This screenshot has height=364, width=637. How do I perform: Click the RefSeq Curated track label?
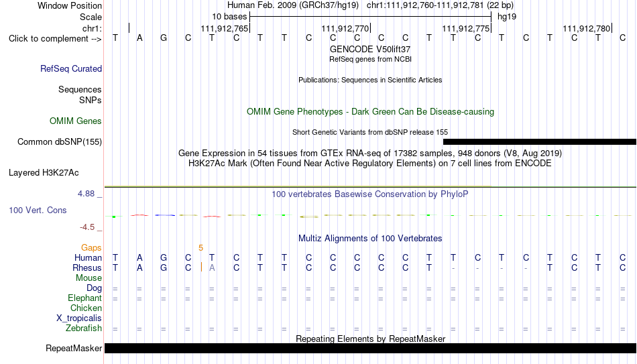point(71,68)
